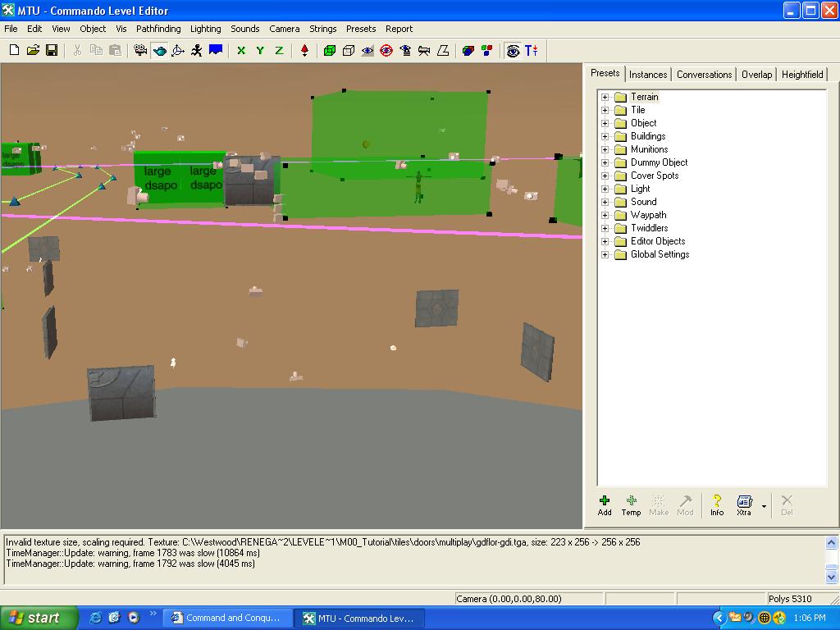Viewport: 840px width, 630px height.
Task: Click the red up-down arrow icon
Action: [305, 51]
